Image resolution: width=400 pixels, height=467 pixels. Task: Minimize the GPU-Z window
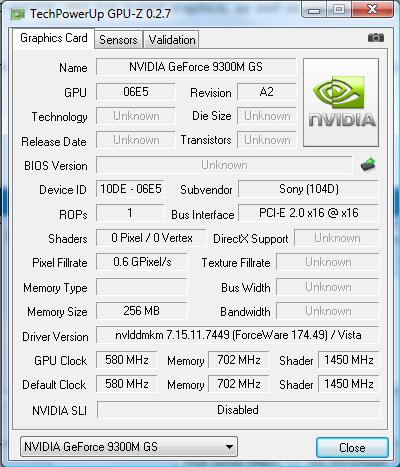pos(314,10)
